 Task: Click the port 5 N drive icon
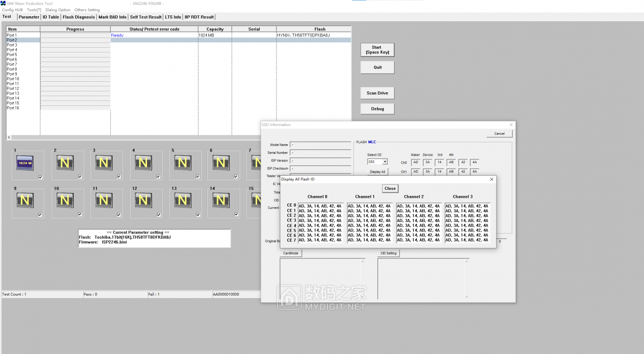point(182,163)
